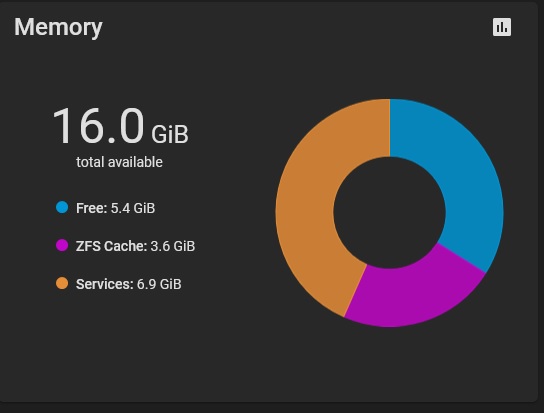The image size is (544, 413).
Task: Click the "Free:" legend label
Action: [92, 208]
